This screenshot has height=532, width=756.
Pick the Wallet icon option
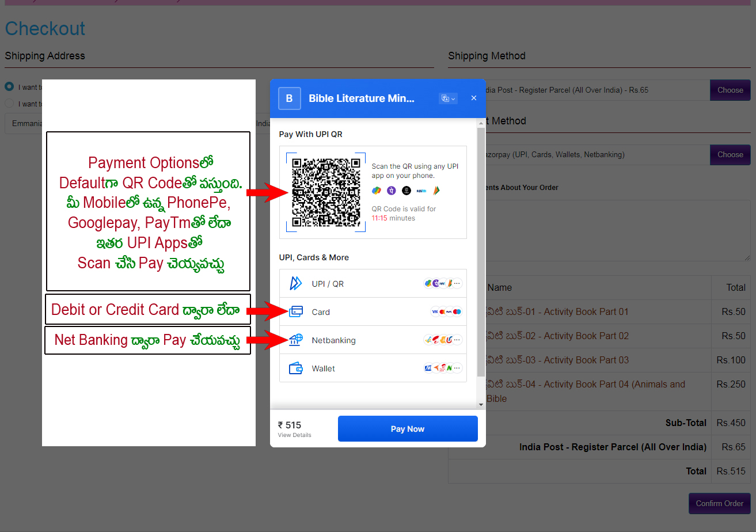(x=296, y=368)
